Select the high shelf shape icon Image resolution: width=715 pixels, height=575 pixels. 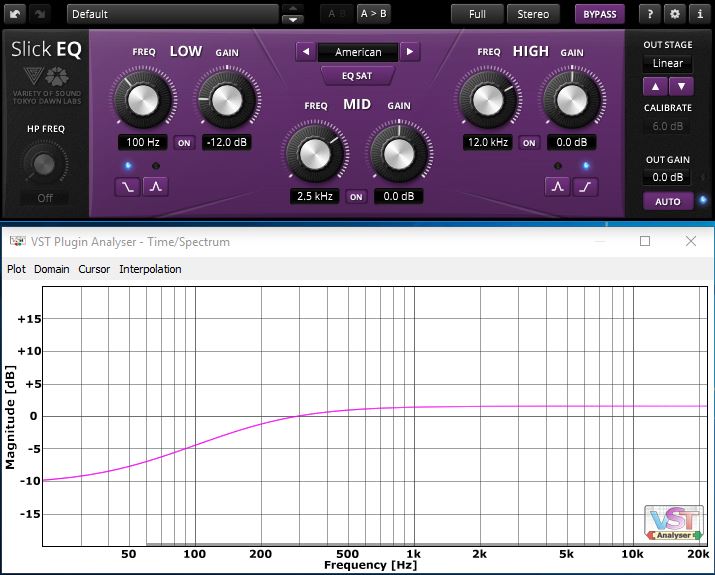[585, 186]
